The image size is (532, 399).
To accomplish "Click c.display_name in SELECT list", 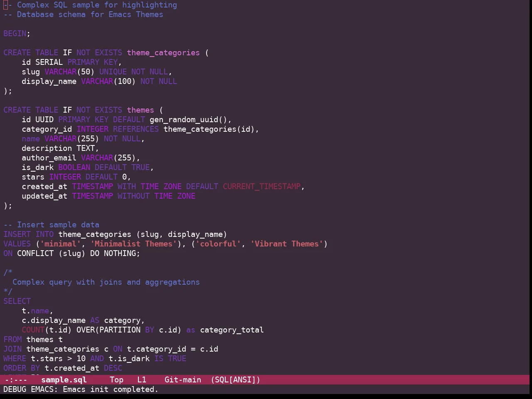I will (54, 320).
